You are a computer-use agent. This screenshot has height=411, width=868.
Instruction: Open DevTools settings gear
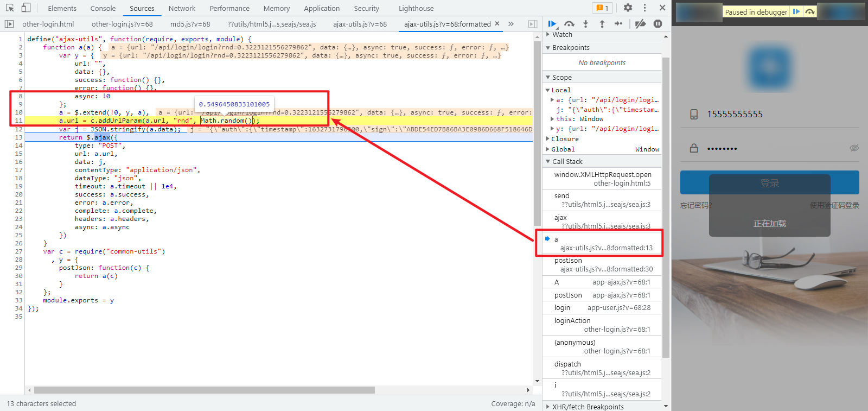click(x=628, y=8)
